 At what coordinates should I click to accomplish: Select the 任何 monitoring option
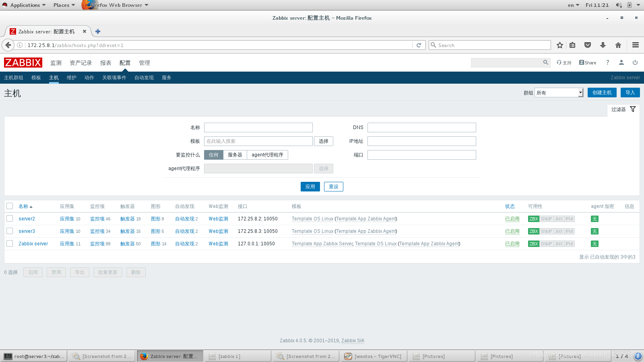(x=214, y=155)
